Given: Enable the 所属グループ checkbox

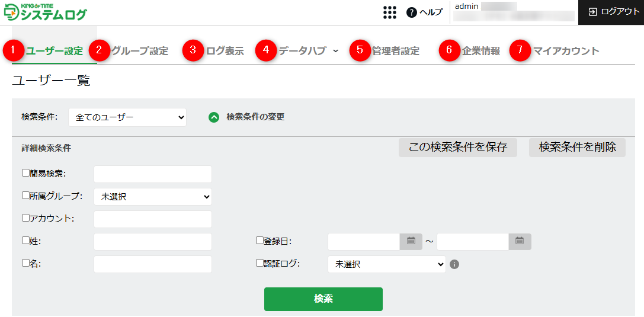Looking at the screenshot, I should click(x=25, y=196).
